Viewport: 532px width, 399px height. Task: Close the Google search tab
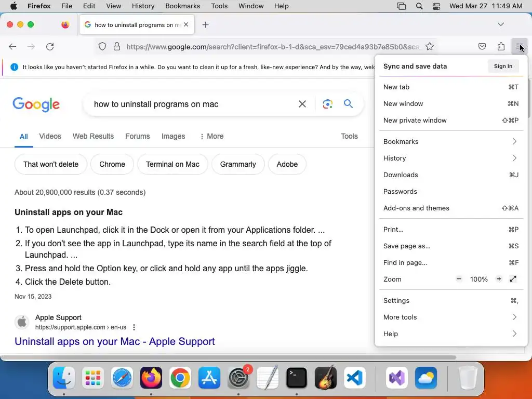186,24
